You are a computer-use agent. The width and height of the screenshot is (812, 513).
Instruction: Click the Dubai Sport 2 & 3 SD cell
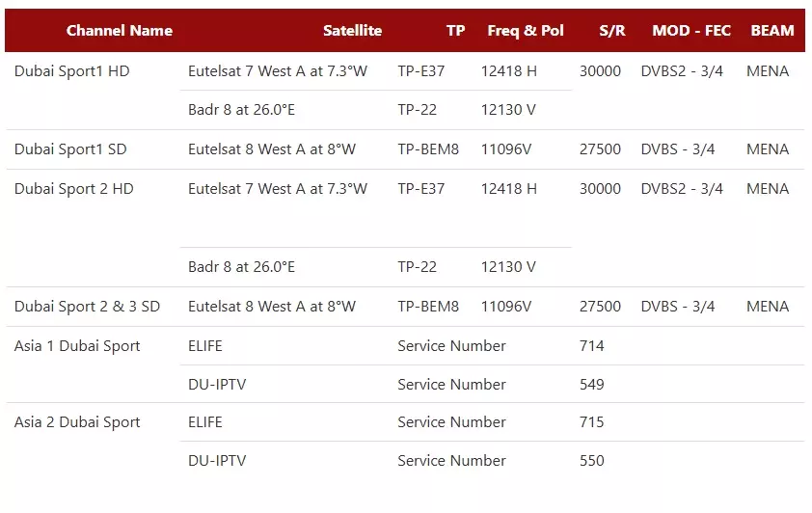click(88, 307)
